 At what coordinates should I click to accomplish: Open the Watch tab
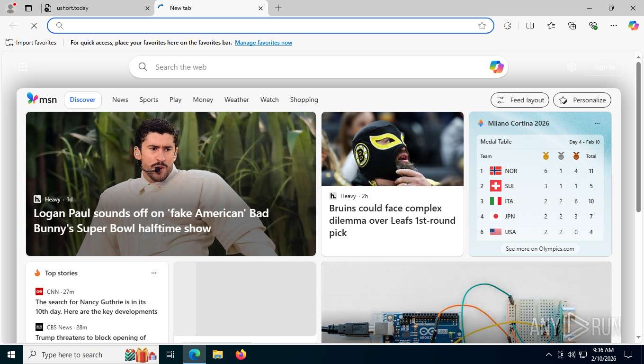tap(269, 100)
